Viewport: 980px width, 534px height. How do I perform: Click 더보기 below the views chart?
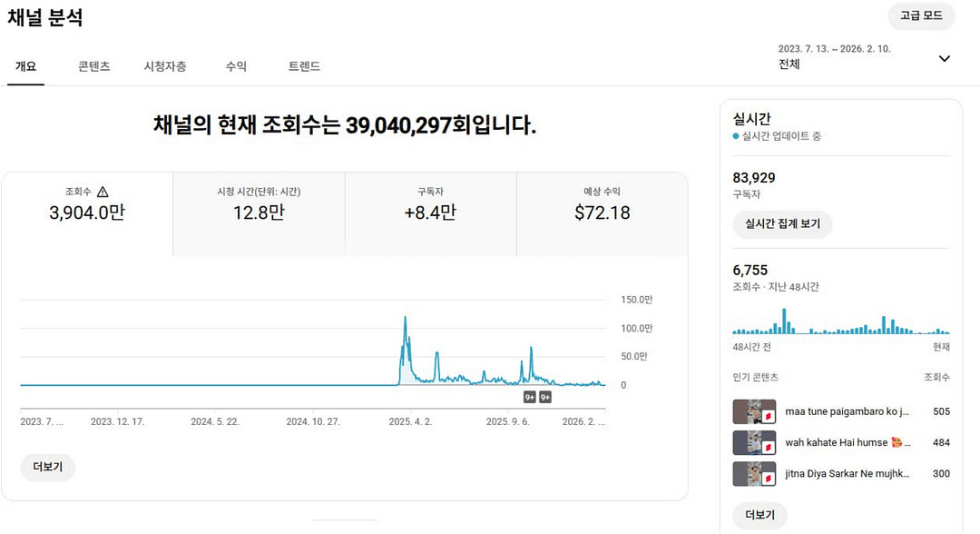point(48,467)
